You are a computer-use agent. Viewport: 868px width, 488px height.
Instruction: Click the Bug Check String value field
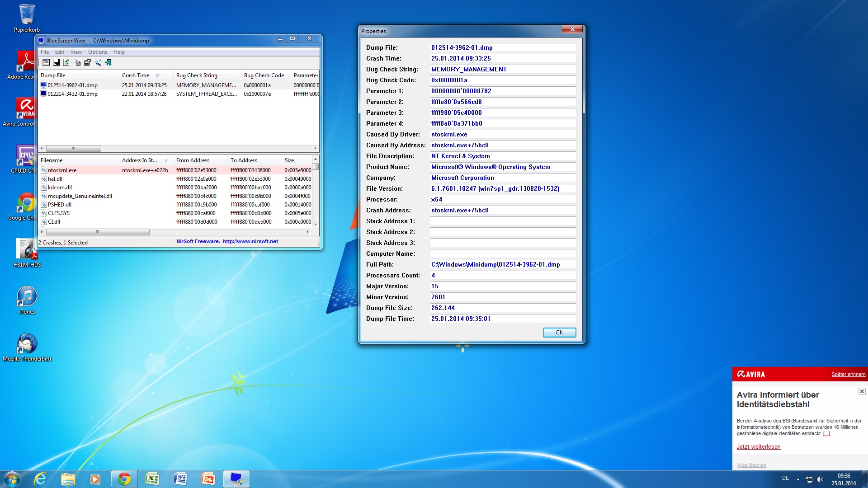503,69
